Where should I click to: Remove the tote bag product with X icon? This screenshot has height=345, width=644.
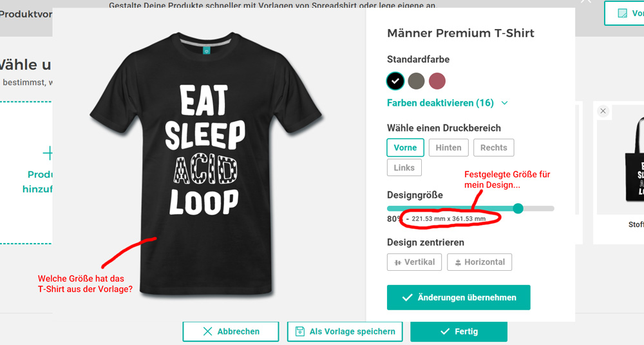pyautogui.click(x=603, y=111)
